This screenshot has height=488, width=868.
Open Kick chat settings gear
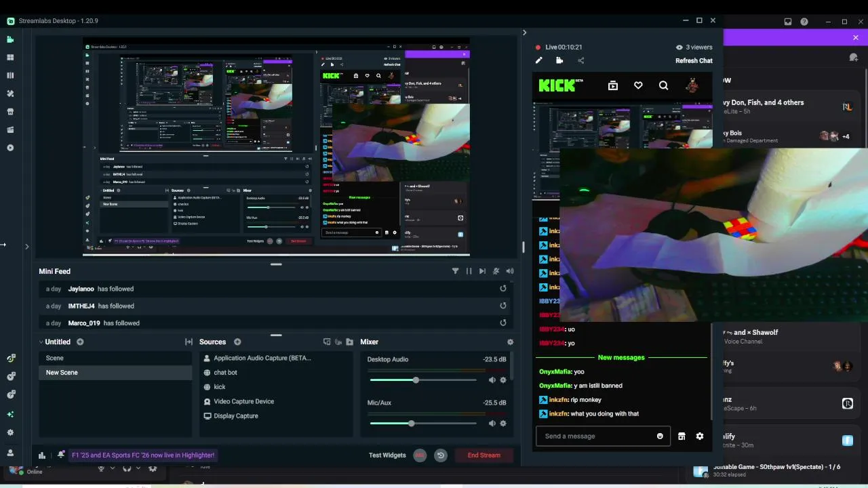tap(700, 436)
